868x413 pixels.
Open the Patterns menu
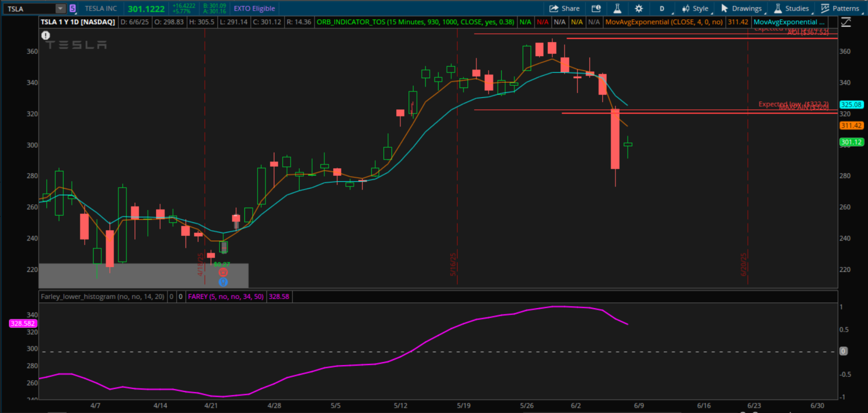(x=841, y=8)
